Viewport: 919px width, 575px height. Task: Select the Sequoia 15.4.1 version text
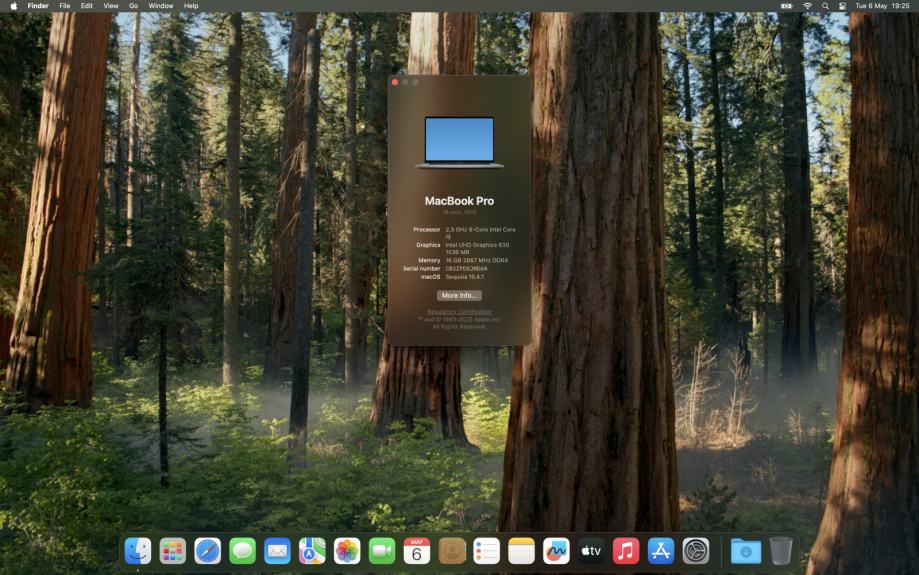pyautogui.click(x=465, y=277)
